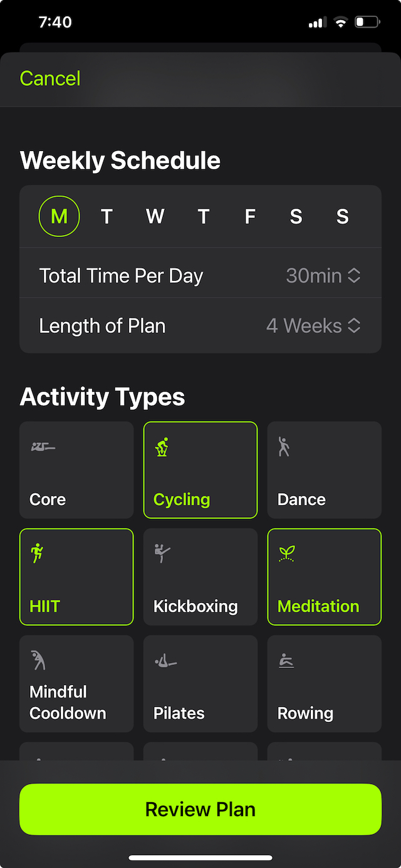Cancel the custom plan setup
The image size is (401, 868).
coord(50,78)
